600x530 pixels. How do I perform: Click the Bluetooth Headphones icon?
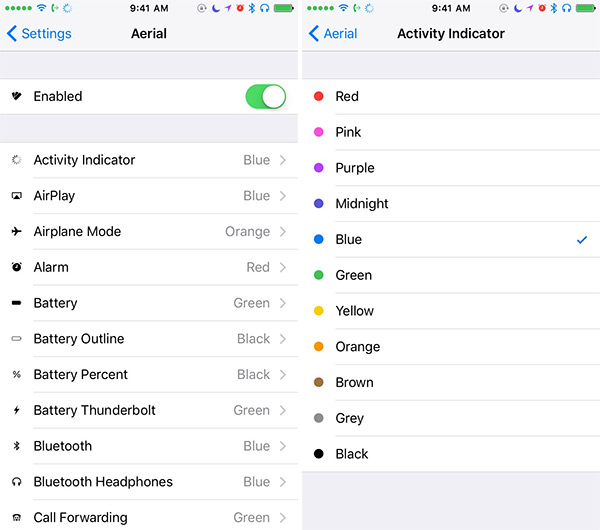click(16, 482)
